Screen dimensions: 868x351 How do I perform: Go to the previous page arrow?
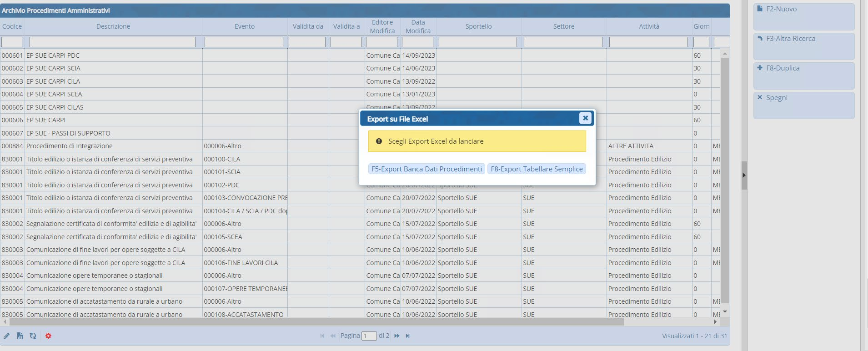pyautogui.click(x=333, y=336)
